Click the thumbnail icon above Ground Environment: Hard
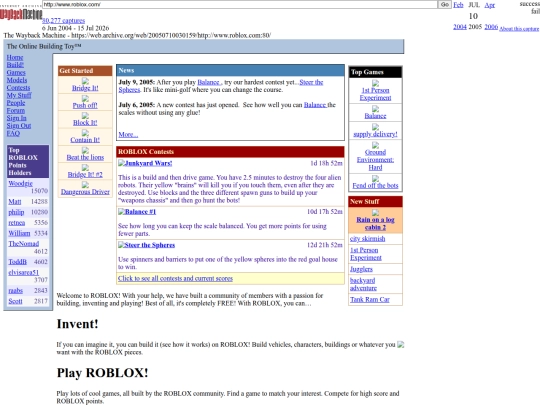The height and width of the screenshot is (405, 540). click(x=375, y=145)
